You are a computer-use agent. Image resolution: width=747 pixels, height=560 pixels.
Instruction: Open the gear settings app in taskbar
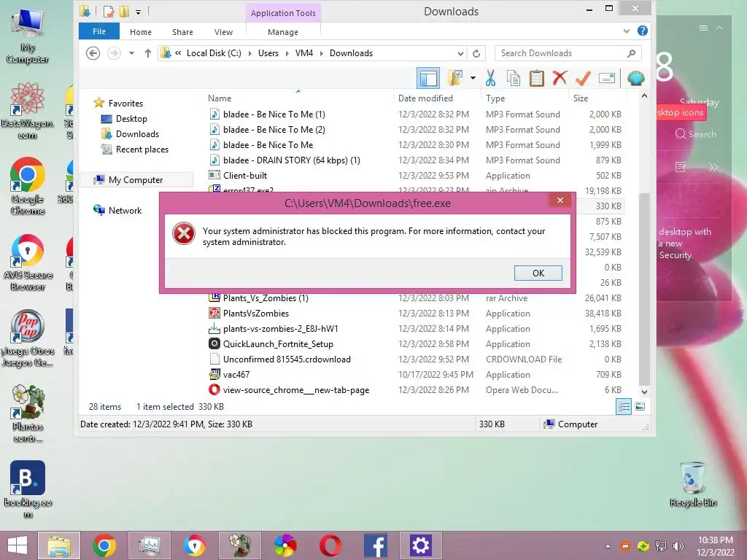[x=420, y=545]
